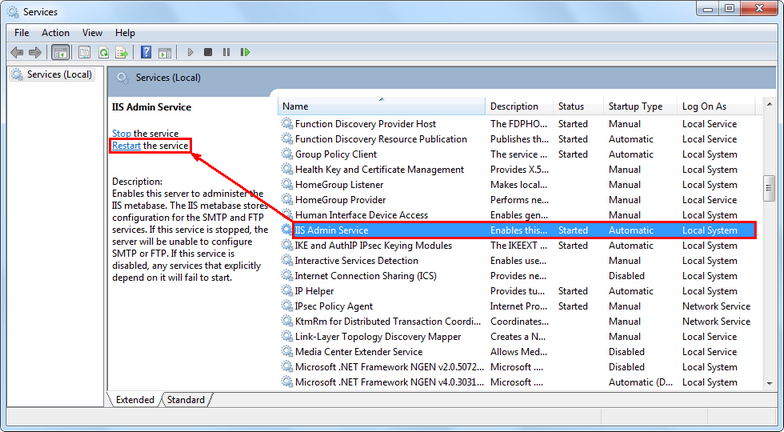
Task: Click gear icon beside Media Center Extender Service
Action: point(287,352)
